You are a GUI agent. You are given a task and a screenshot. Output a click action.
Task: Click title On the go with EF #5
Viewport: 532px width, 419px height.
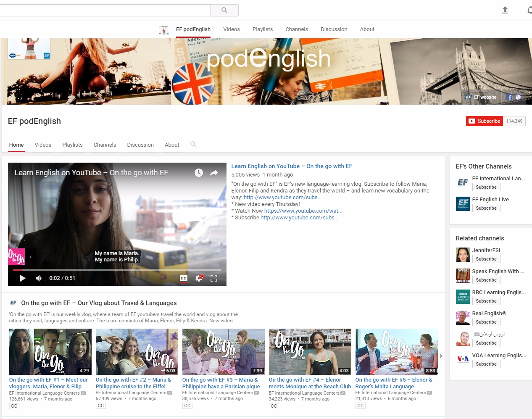pyautogui.click(x=394, y=383)
